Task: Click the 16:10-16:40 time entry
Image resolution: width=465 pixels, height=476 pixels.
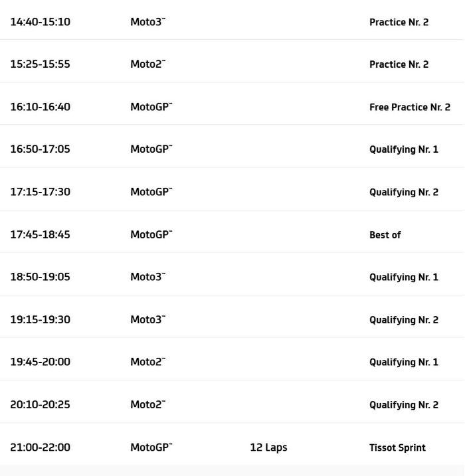Action: pyautogui.click(x=40, y=107)
